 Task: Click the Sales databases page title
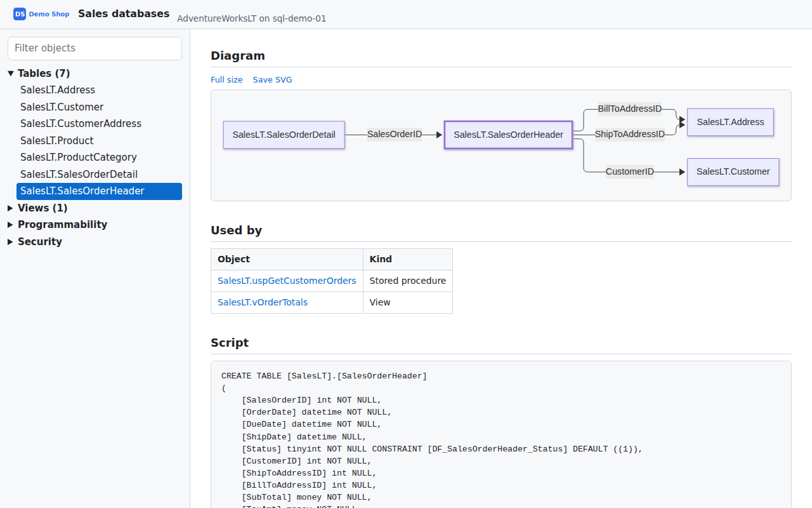(124, 13)
